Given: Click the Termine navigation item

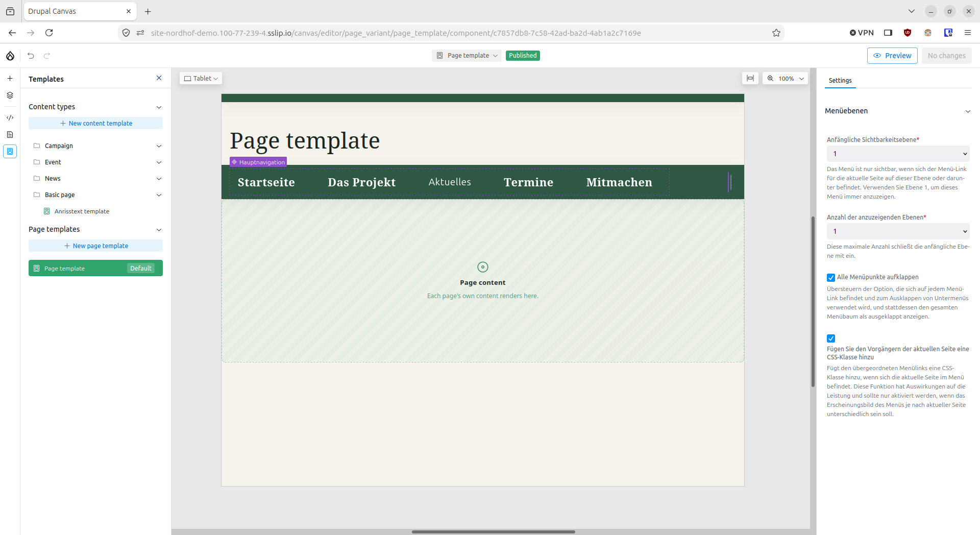Looking at the screenshot, I should click(x=528, y=182).
